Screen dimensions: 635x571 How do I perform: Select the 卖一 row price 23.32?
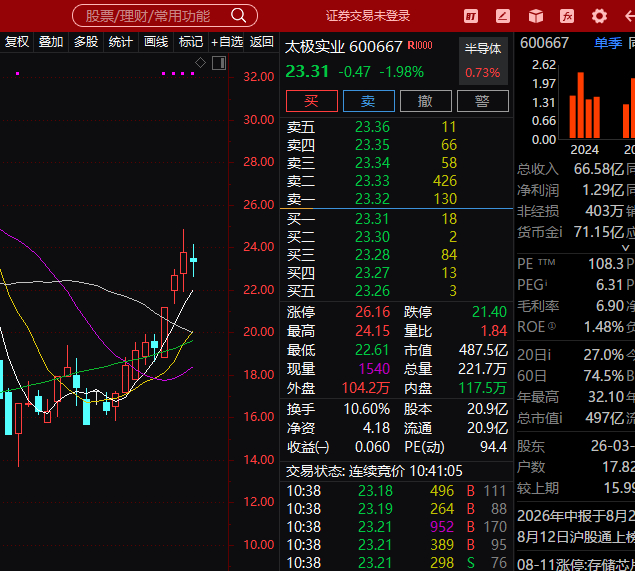coord(372,199)
